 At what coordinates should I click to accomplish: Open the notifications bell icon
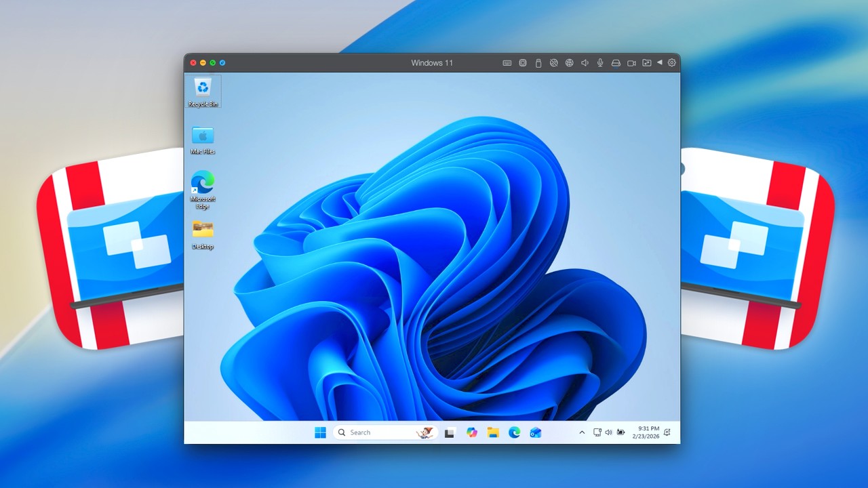(x=667, y=432)
